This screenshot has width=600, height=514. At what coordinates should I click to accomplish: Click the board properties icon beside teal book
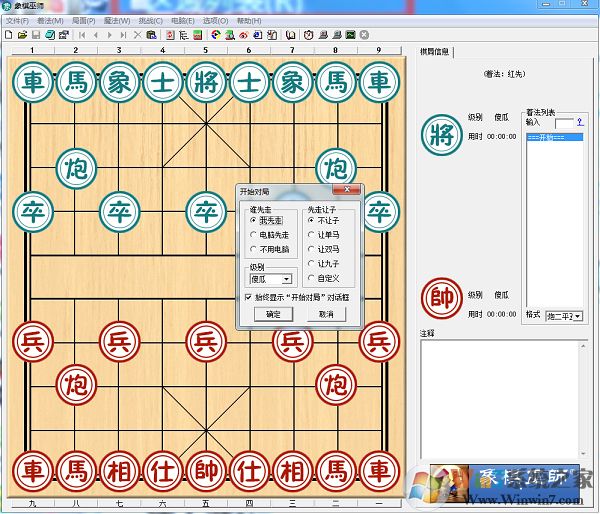pyautogui.click(x=64, y=35)
